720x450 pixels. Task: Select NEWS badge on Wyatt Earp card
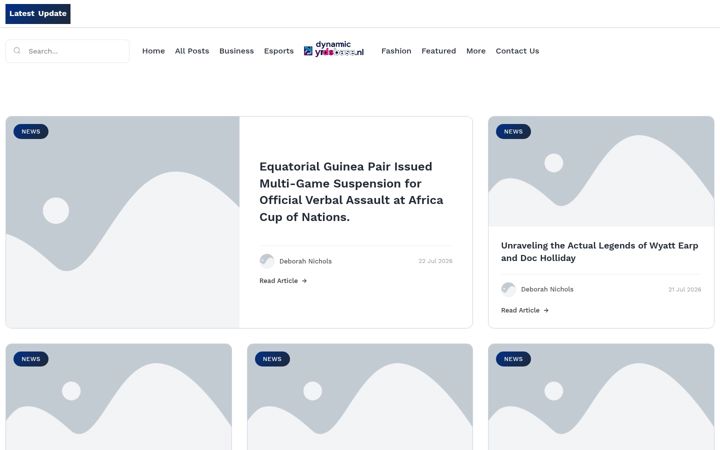tap(513, 131)
